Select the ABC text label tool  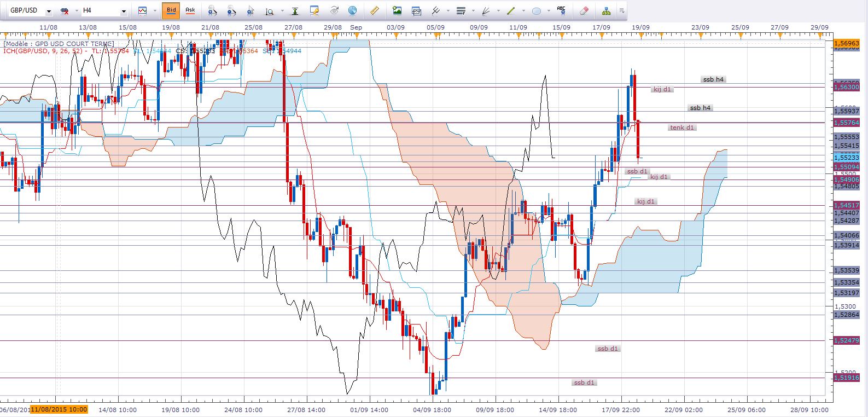tap(561, 10)
